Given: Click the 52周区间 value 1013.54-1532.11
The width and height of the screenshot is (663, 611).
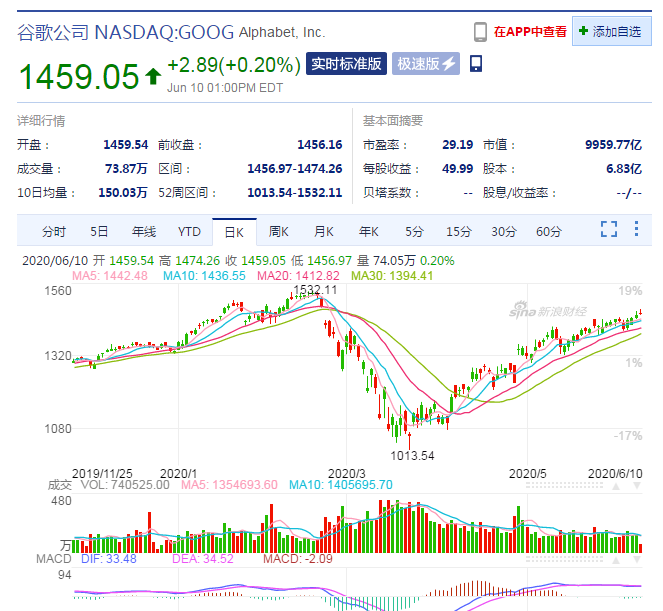Looking at the screenshot, I should pyautogui.click(x=295, y=193).
